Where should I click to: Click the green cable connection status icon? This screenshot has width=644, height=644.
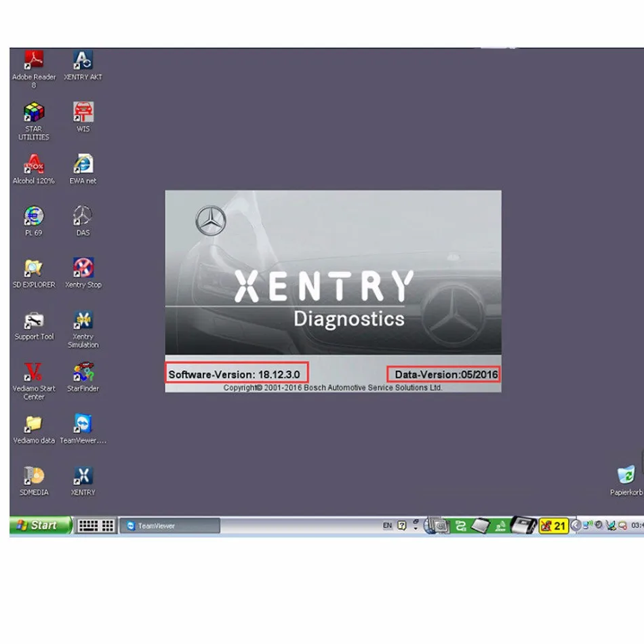click(461, 526)
